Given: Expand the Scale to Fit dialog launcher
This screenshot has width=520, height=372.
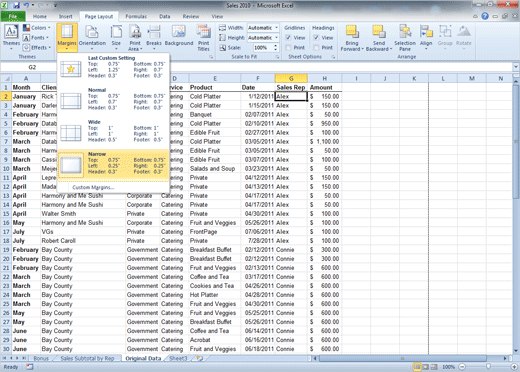Looking at the screenshot, I should point(277,57).
